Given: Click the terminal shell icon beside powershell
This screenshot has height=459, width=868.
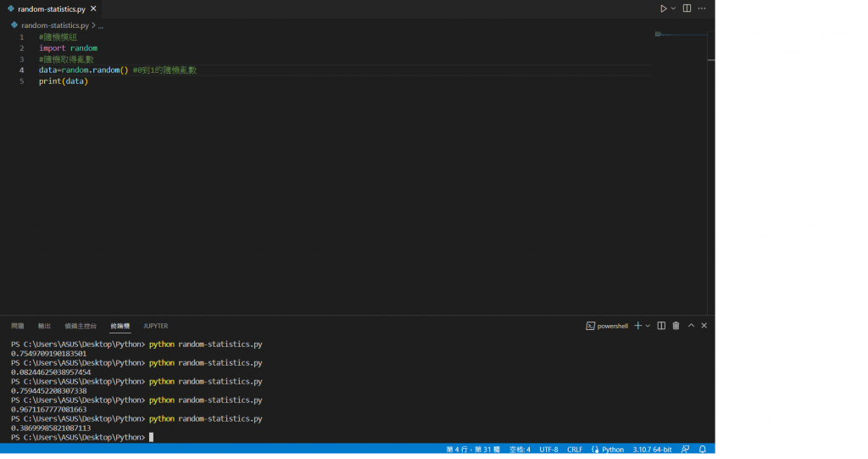Looking at the screenshot, I should 590,326.
